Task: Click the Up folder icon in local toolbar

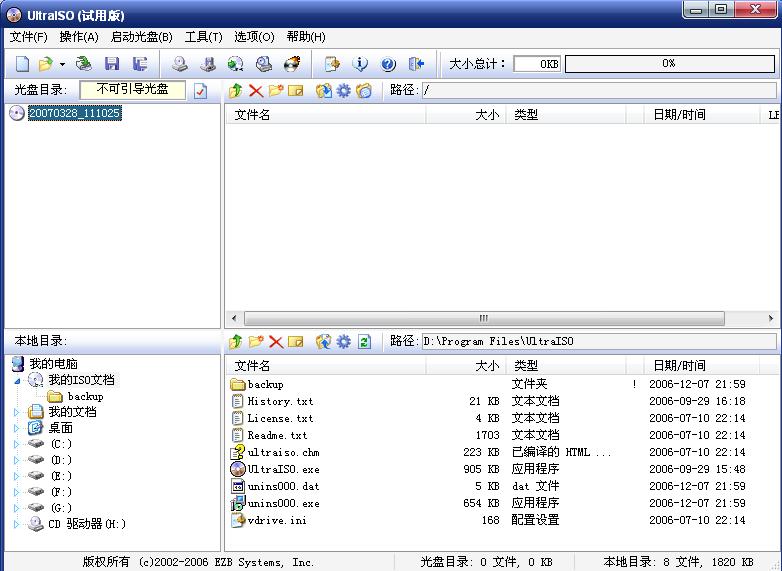Action: pyautogui.click(x=236, y=342)
